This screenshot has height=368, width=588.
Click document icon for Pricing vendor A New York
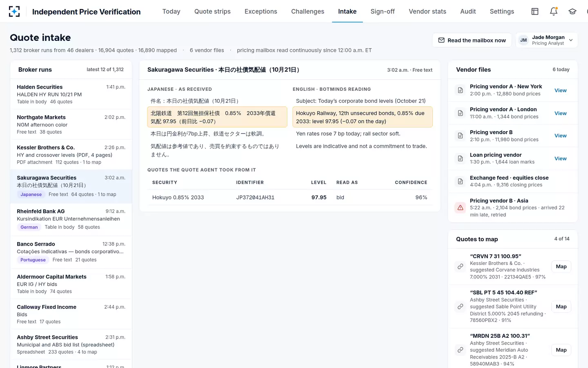pyautogui.click(x=460, y=90)
